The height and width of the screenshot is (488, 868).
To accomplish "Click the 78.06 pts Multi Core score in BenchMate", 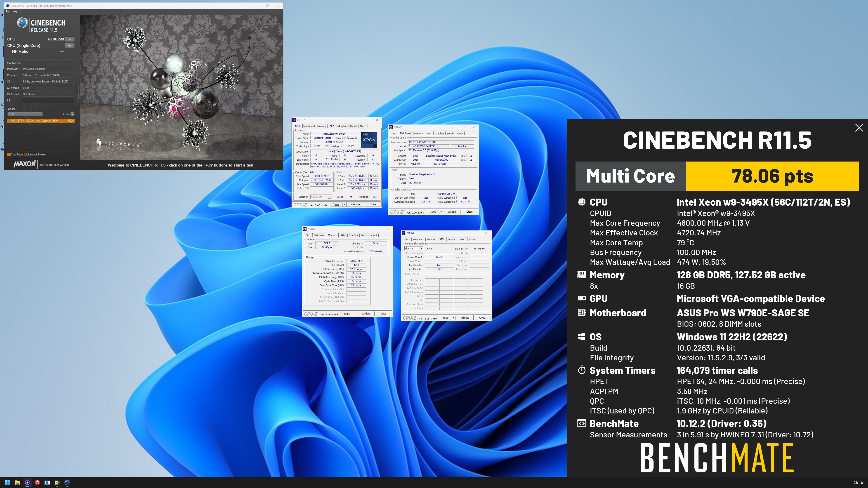I will pos(772,176).
